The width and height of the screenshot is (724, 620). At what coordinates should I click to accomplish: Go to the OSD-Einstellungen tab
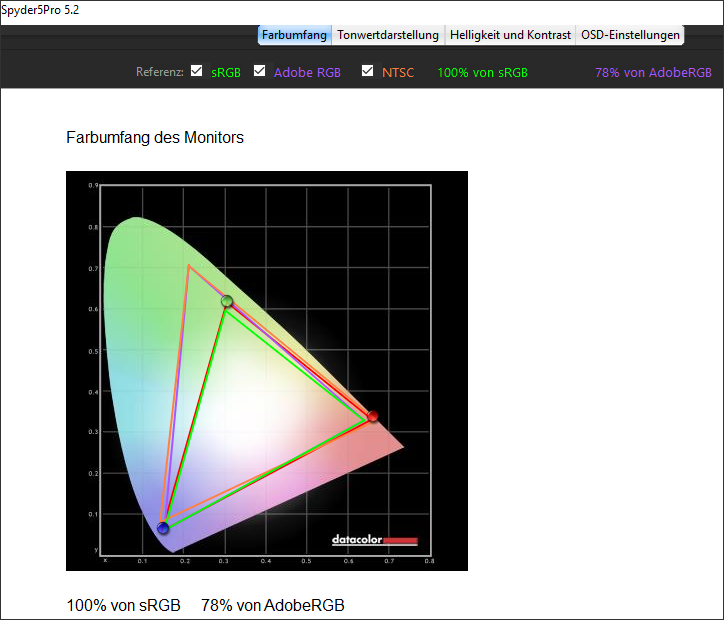click(x=631, y=35)
